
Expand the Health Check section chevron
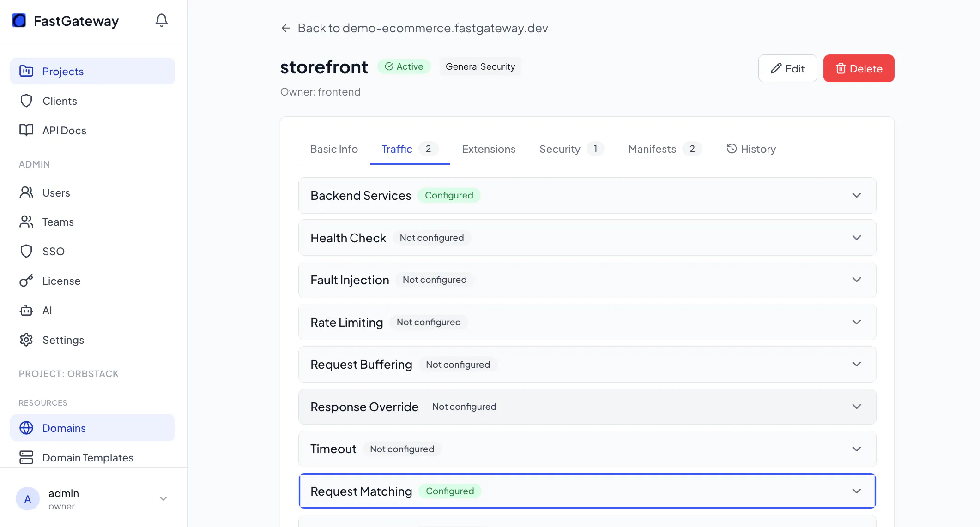(857, 238)
